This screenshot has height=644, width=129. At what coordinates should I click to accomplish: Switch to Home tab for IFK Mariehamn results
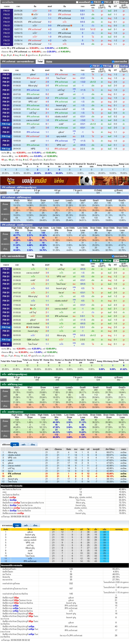[49, 62]
